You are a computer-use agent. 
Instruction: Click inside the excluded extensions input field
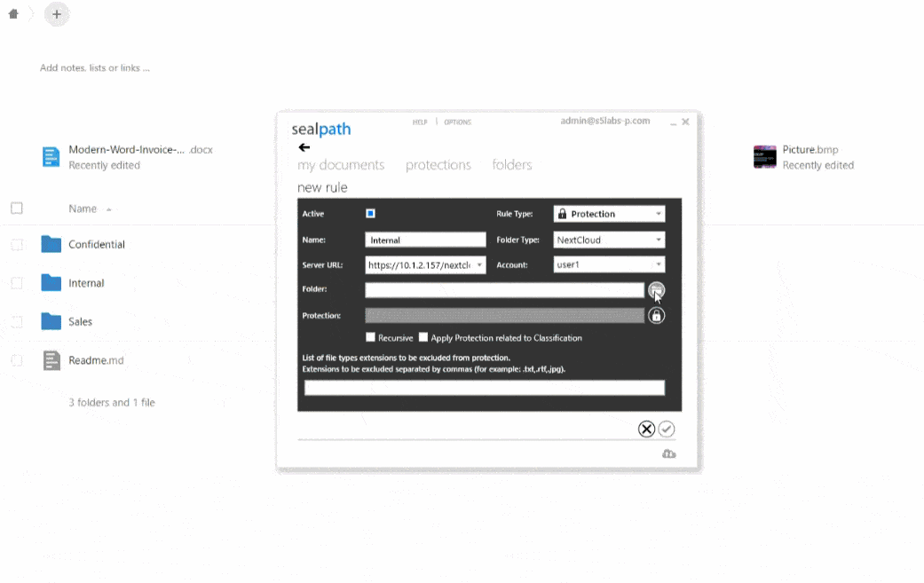[485, 387]
